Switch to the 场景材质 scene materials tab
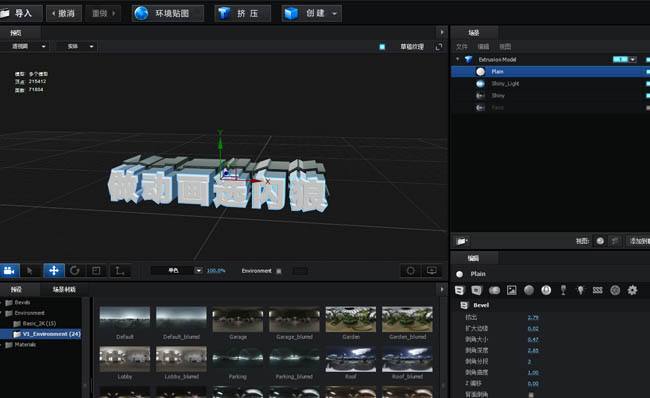The image size is (650, 398). (64, 289)
